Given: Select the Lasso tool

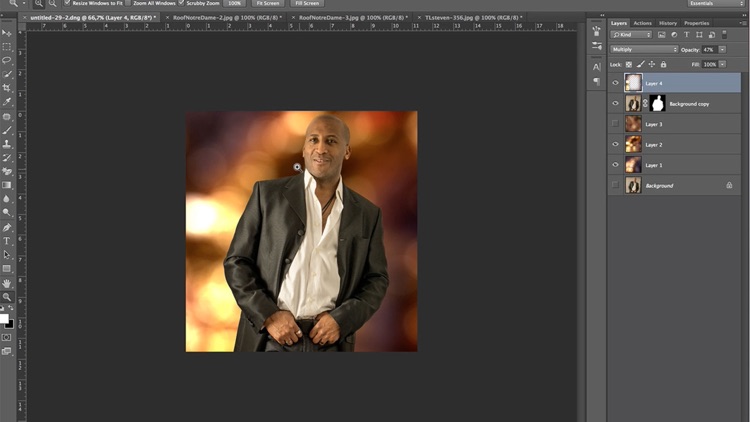Looking at the screenshot, I should pos(7,60).
